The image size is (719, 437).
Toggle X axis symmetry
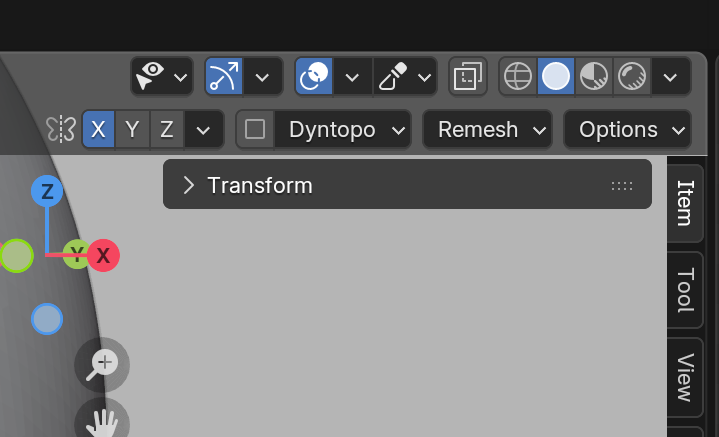point(98,129)
